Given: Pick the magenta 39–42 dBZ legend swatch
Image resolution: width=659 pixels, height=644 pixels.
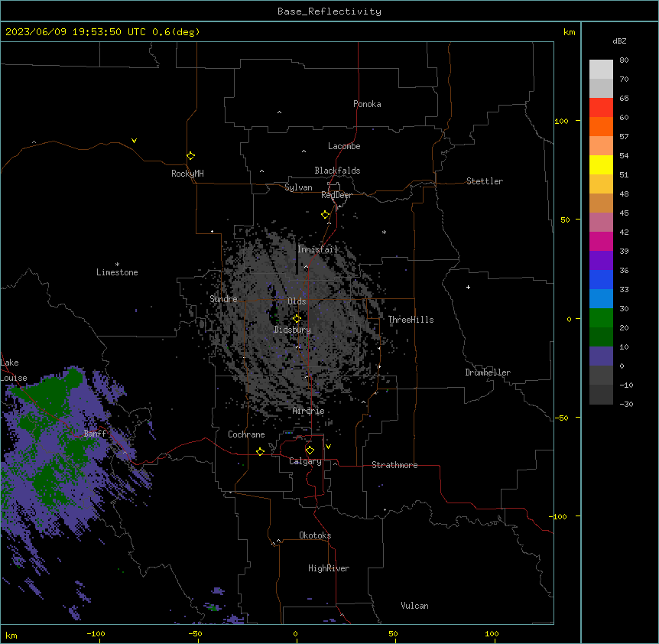Looking at the screenshot, I should [x=601, y=241].
